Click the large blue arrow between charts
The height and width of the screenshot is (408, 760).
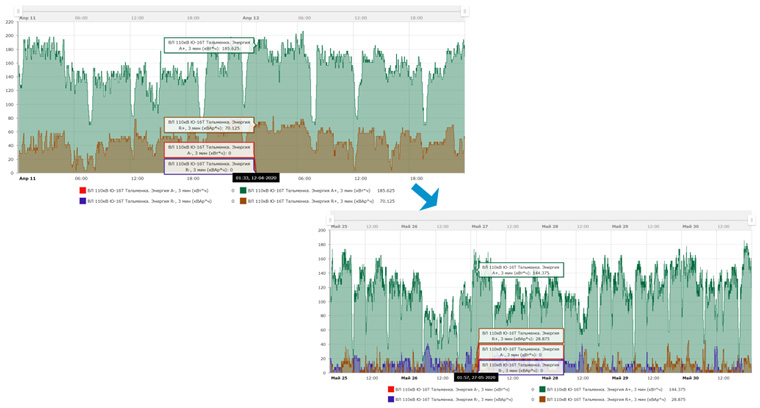pyautogui.click(x=426, y=196)
